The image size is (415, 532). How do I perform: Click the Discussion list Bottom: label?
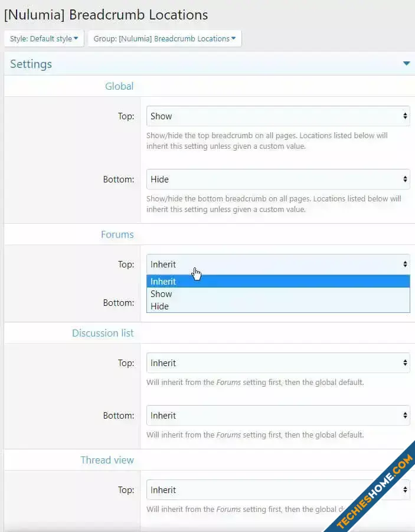tap(119, 416)
